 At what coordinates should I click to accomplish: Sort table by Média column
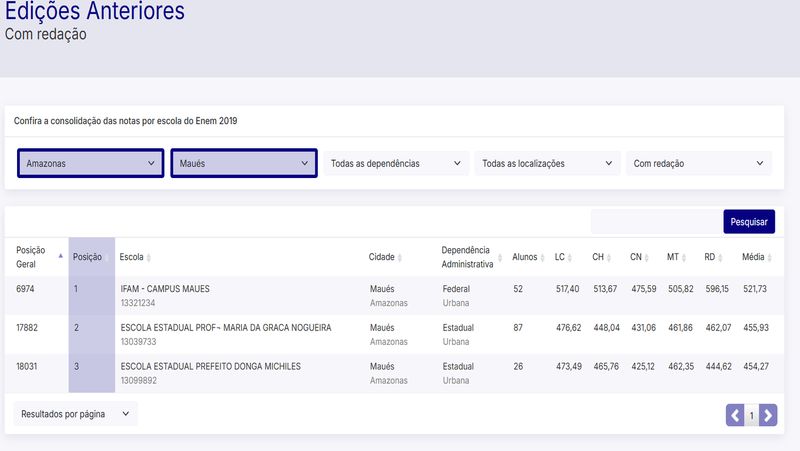(x=756, y=257)
